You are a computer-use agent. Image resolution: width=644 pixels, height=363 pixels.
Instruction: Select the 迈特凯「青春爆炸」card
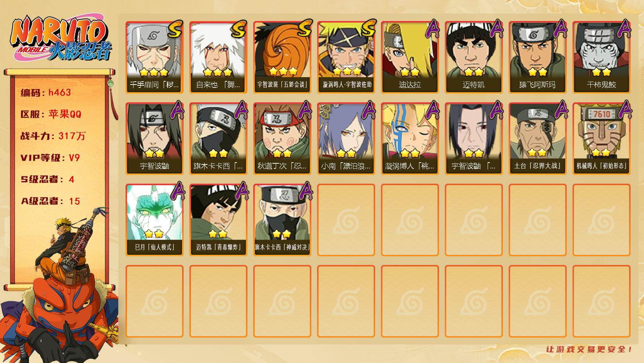218,220
